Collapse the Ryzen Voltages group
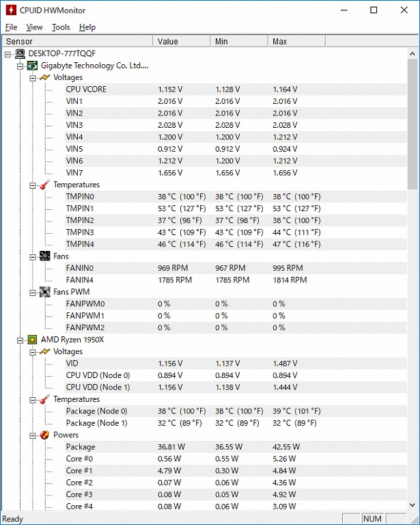This screenshot has height=525, width=420. (x=32, y=352)
